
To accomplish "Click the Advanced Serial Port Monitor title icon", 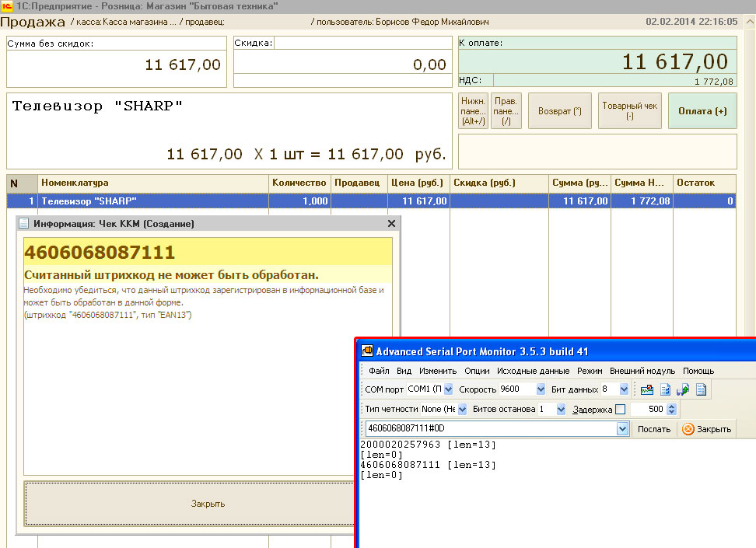I will click(x=367, y=351).
